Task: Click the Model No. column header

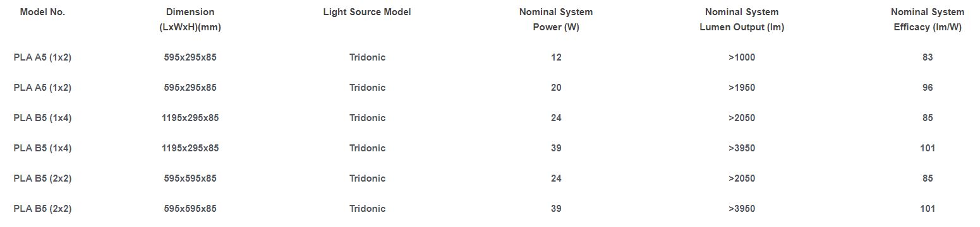Action: pos(42,12)
